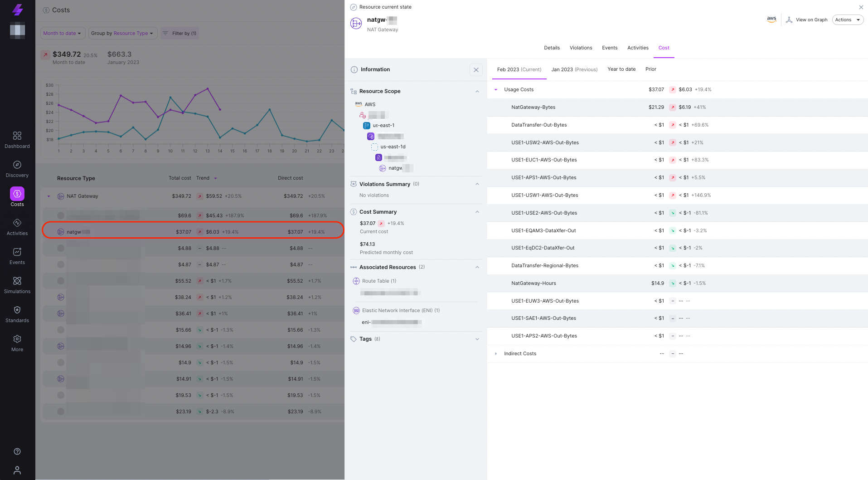Open the Simulations section
Image resolution: width=868 pixels, height=480 pixels.
(x=17, y=284)
